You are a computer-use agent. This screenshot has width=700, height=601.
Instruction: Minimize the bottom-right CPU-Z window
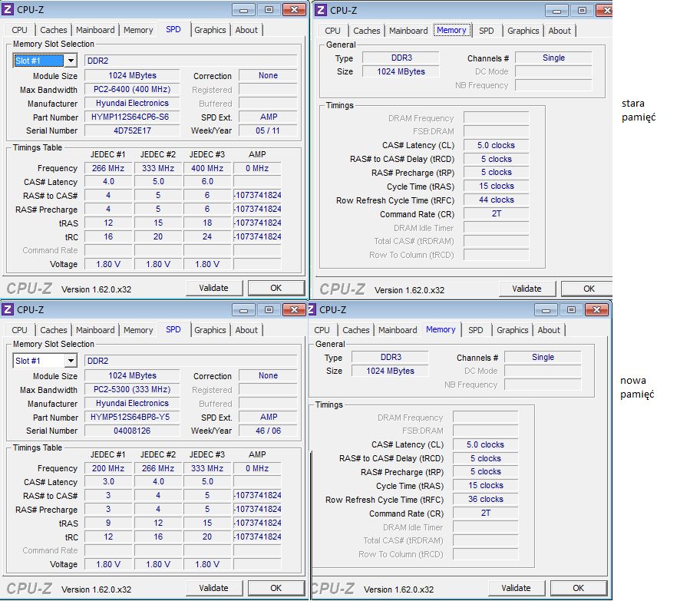point(546,310)
